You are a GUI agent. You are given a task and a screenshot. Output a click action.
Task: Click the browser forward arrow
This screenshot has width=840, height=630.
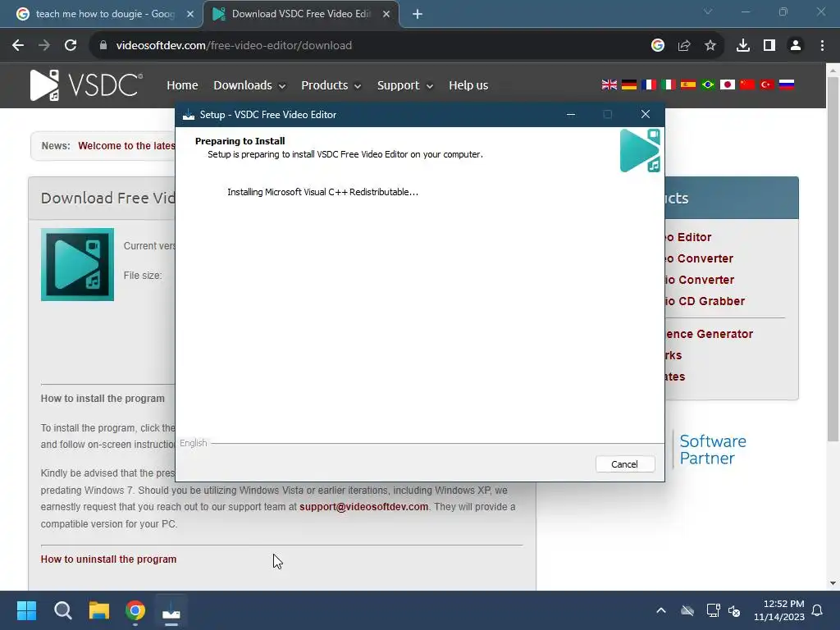point(44,46)
